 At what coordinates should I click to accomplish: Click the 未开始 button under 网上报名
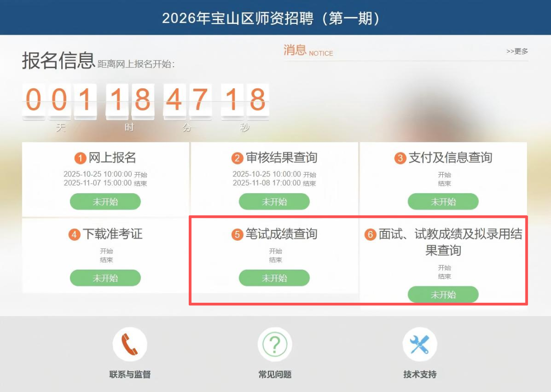coord(106,202)
